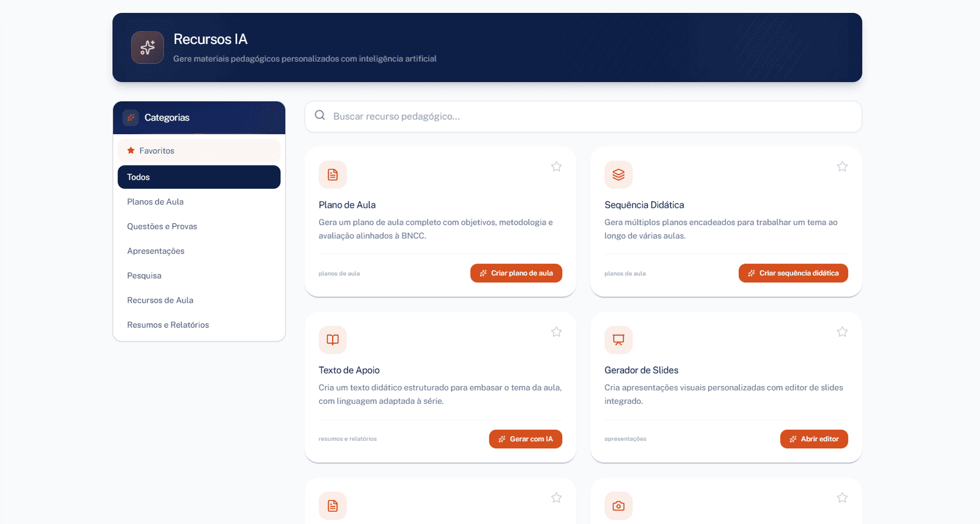Click the camera icon on bottom-right partial card
Viewport: 980px width, 524px height.
[x=619, y=506]
